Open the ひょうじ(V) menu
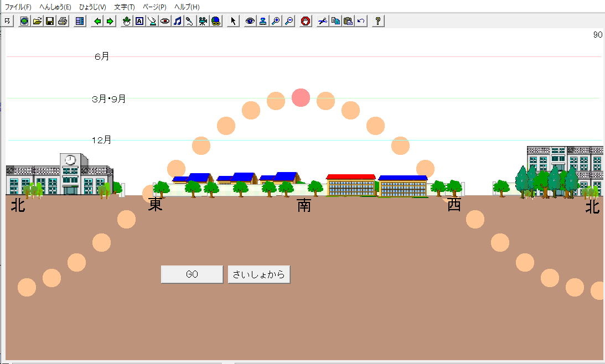Screen dimensions: 605x364 click(x=92, y=7)
